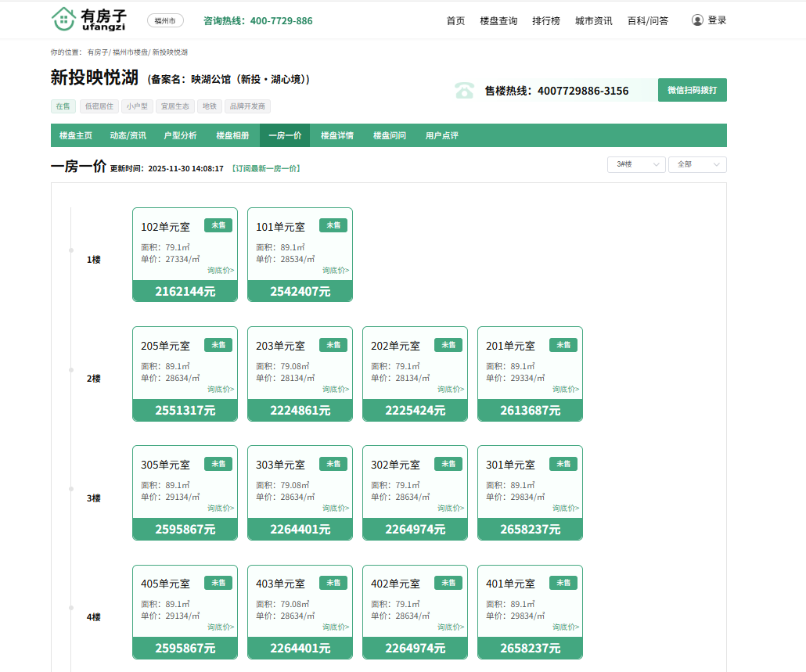
Task: Click the green telephone hotline icon
Action: click(x=465, y=91)
